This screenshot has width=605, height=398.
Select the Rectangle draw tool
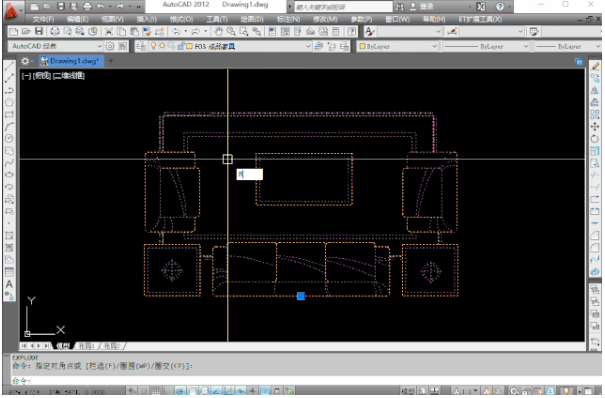pyautogui.click(x=9, y=115)
